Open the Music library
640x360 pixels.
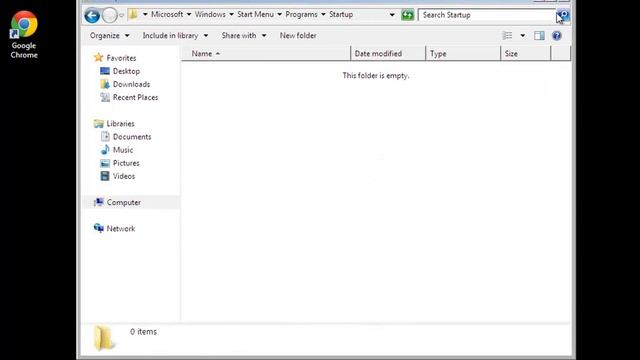click(x=123, y=150)
